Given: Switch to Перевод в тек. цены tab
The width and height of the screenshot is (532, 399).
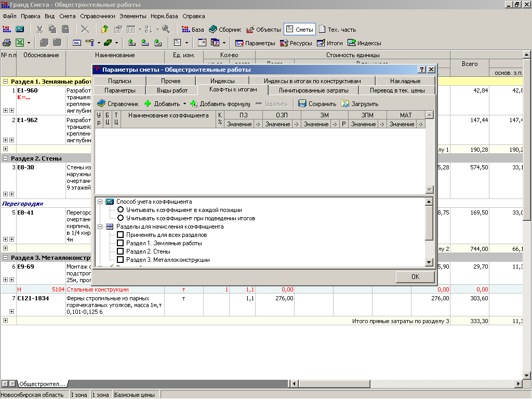Looking at the screenshot, I should pos(397,90).
